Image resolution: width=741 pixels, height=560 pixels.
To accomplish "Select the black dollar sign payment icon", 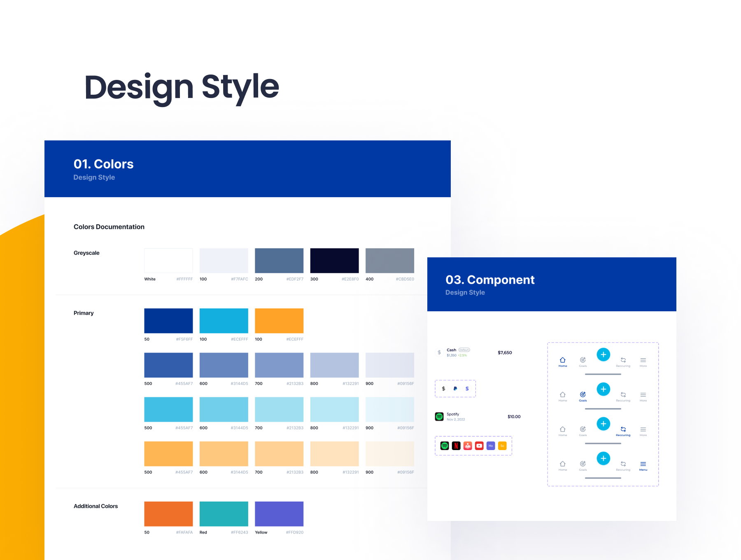I will click(443, 388).
